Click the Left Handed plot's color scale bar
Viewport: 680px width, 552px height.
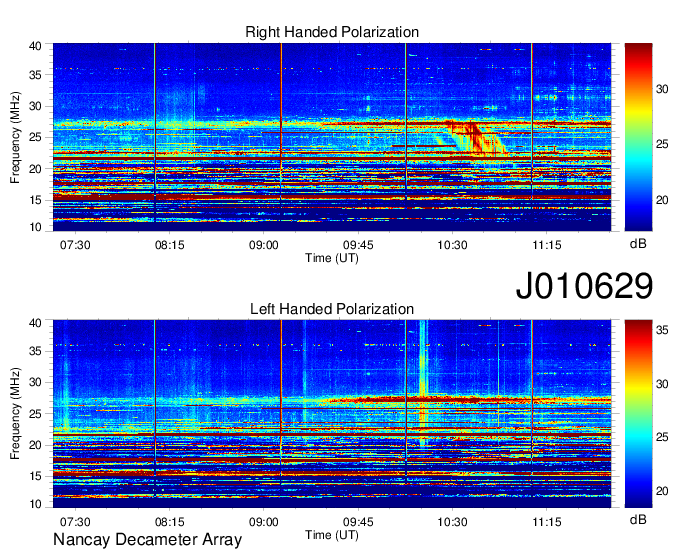[x=638, y=414]
